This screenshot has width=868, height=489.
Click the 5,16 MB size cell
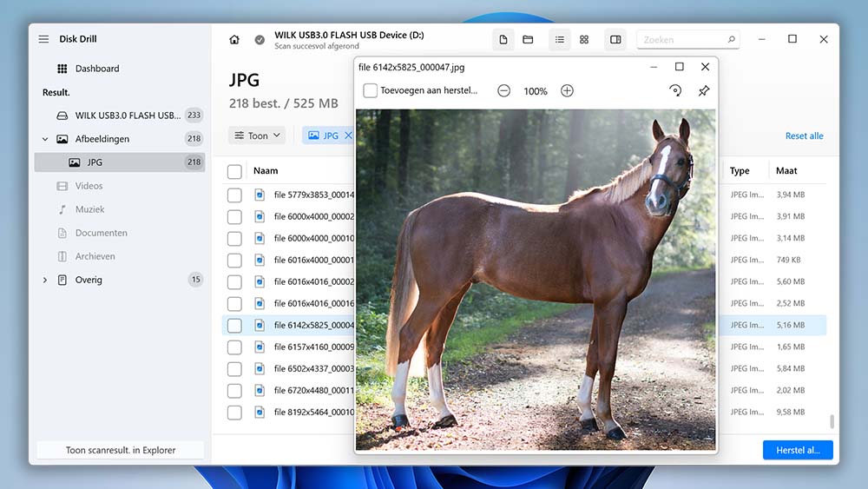[x=791, y=325]
